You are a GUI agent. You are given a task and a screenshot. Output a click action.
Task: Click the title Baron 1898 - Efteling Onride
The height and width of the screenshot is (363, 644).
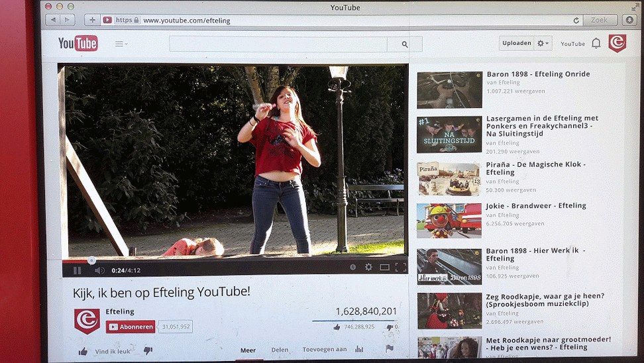(x=538, y=74)
